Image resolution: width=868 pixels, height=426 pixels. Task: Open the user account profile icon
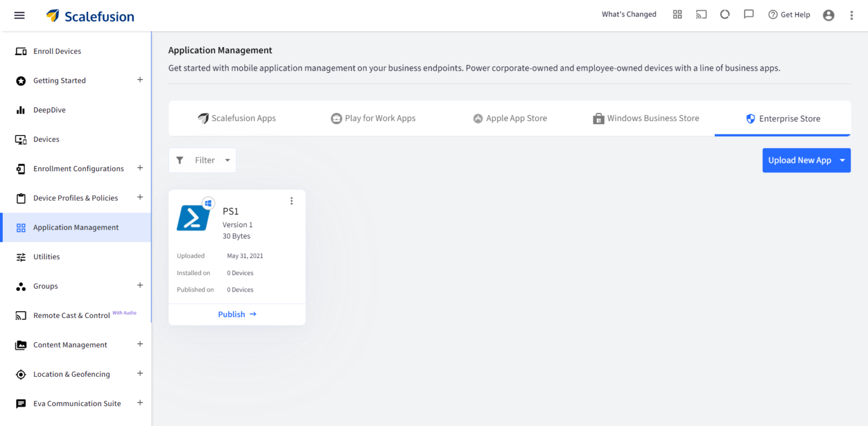click(828, 15)
